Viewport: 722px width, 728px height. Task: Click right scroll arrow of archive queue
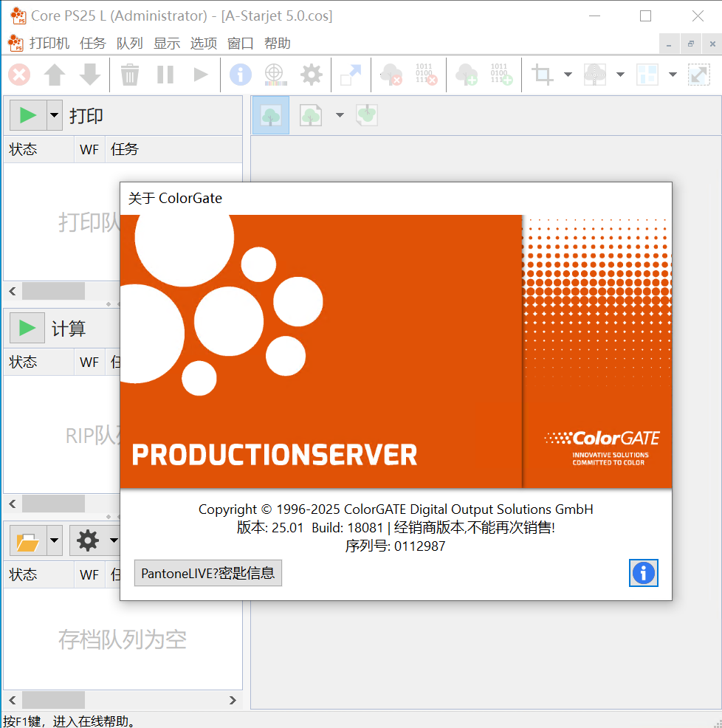click(x=233, y=701)
